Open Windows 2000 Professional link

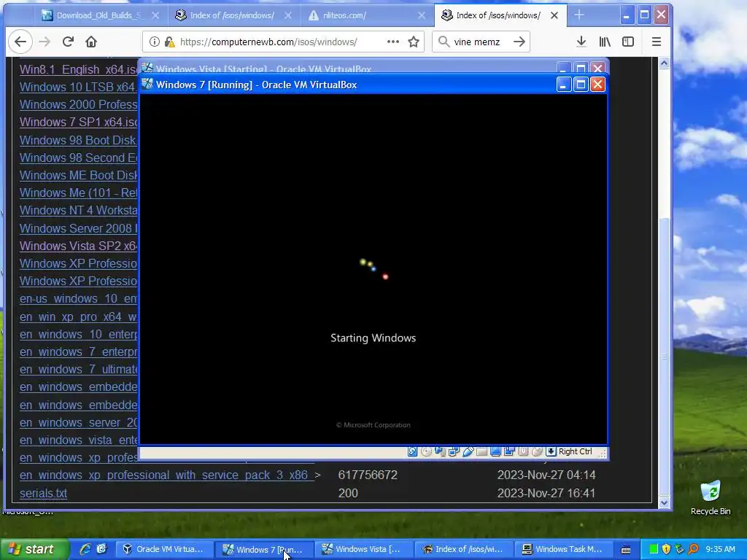coord(79,105)
